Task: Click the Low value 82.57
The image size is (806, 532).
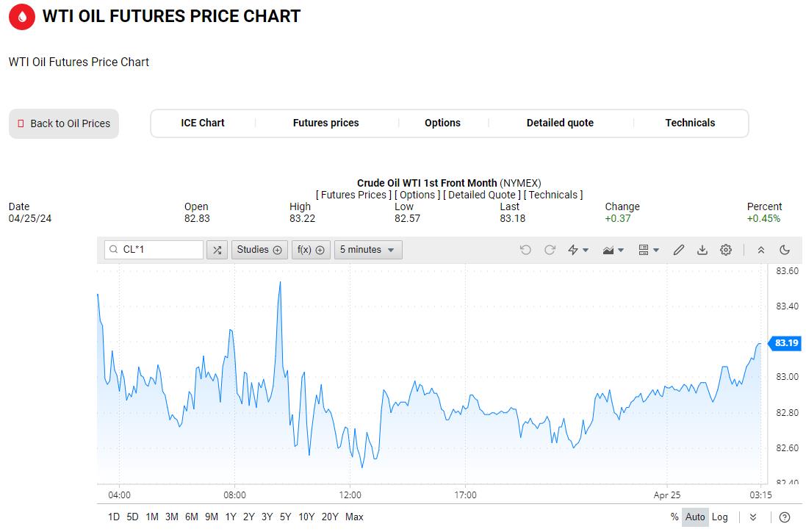Action: [407, 218]
